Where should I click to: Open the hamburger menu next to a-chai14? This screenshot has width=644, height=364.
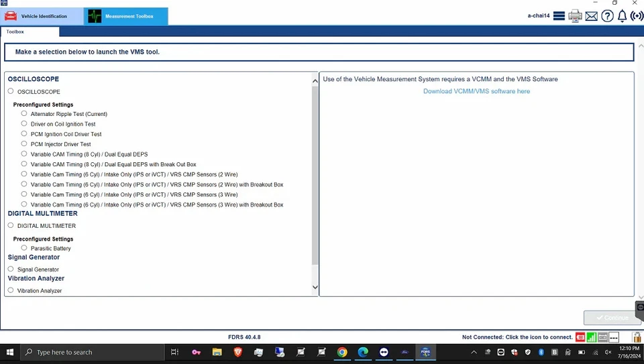[x=559, y=16]
